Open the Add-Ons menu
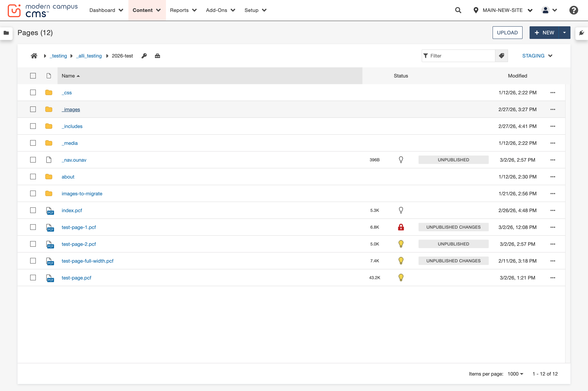Viewport: 588px width, 391px height. coord(220,10)
